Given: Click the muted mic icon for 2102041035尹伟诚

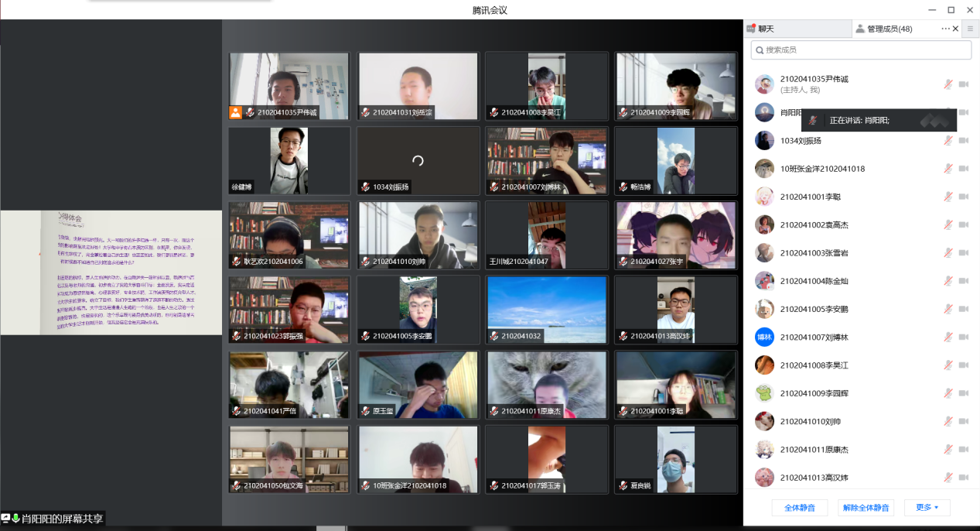Looking at the screenshot, I should pyautogui.click(x=948, y=84).
